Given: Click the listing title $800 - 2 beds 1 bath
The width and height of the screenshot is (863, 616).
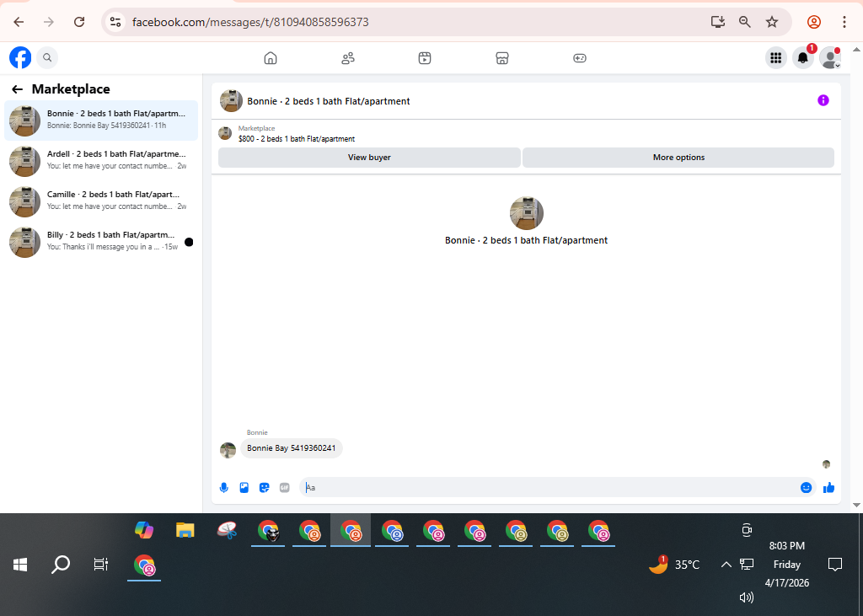Looking at the screenshot, I should (297, 139).
